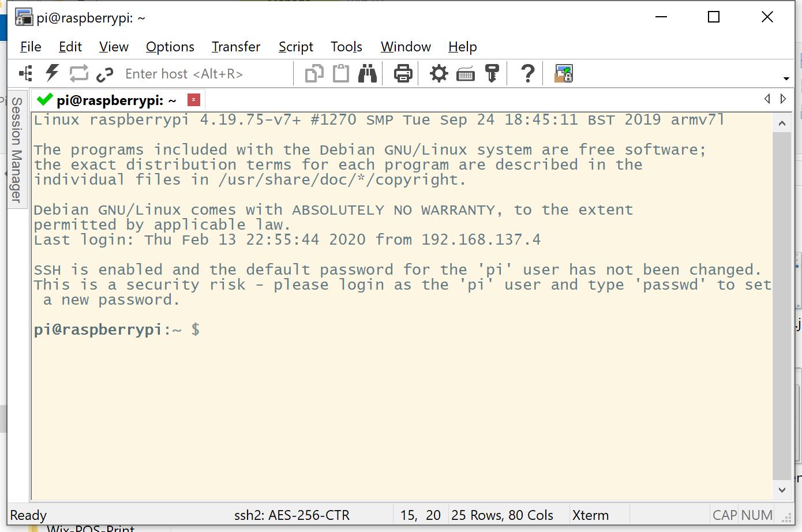Click cursor position '15, 20' status entry
This screenshot has width=802, height=532.
(421, 515)
